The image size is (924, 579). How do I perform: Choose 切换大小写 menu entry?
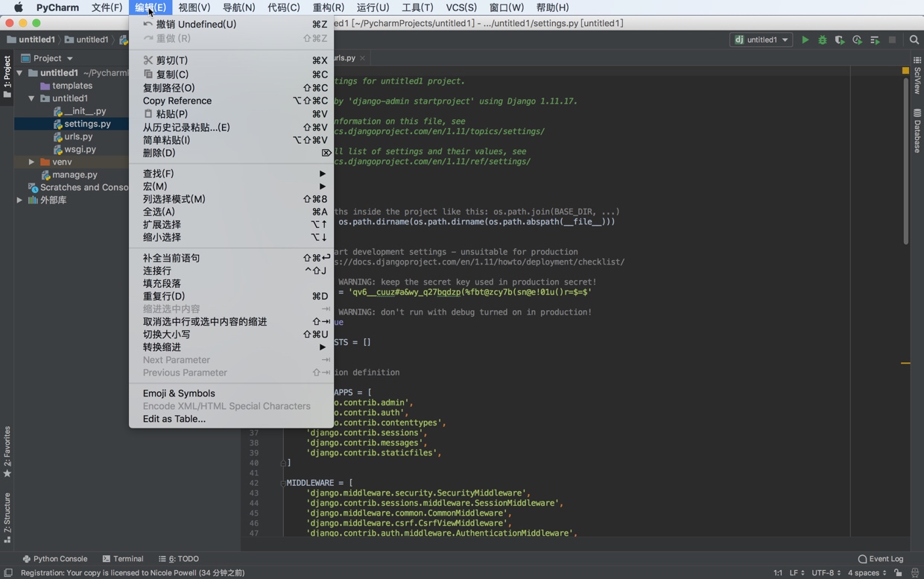232,335
